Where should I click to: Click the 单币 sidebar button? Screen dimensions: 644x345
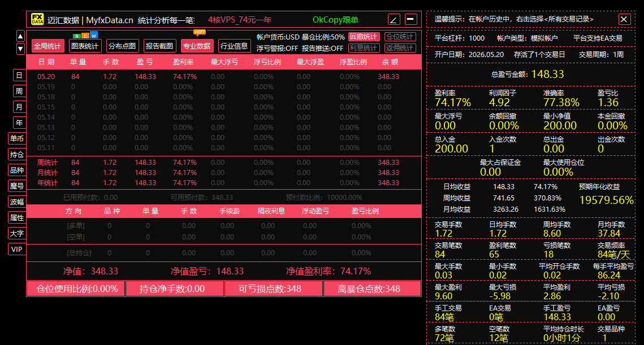pyautogui.click(x=18, y=139)
